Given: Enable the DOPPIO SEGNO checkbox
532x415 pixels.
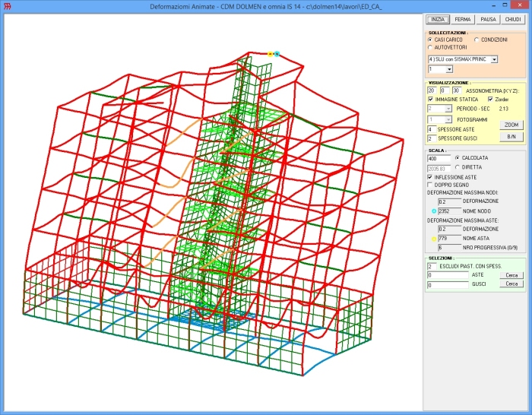Looking at the screenshot, I should (x=431, y=185).
